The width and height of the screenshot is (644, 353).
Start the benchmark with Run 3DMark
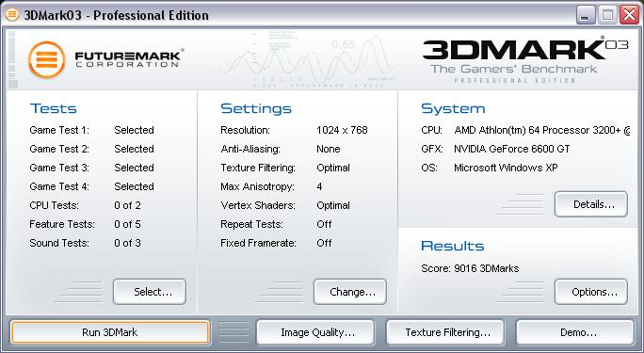point(109,332)
